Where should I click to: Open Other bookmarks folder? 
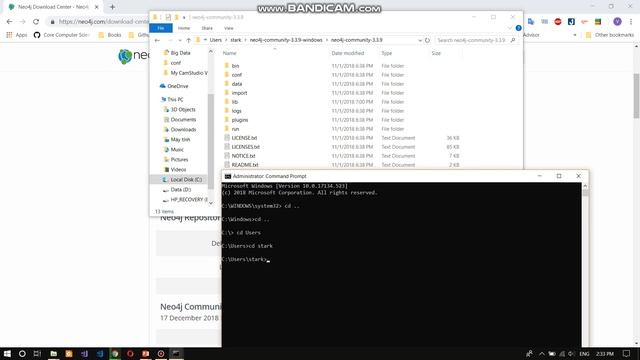point(610,35)
